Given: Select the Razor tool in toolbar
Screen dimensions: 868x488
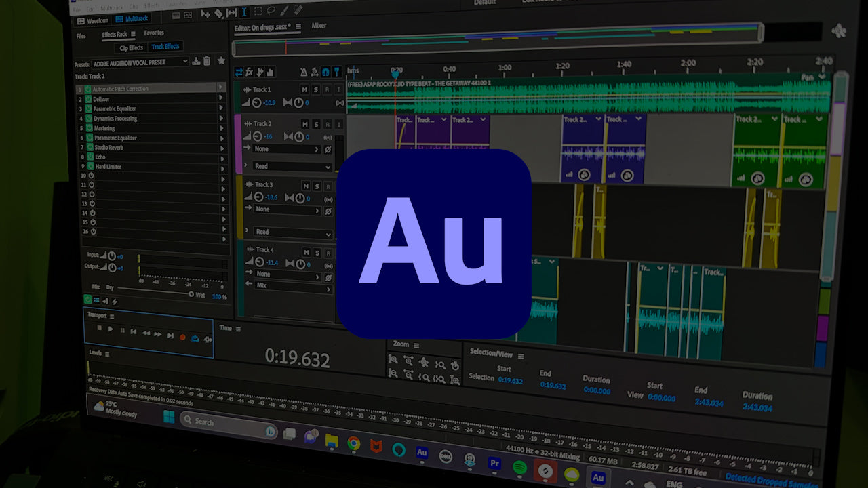Looking at the screenshot, I should 218,13.
